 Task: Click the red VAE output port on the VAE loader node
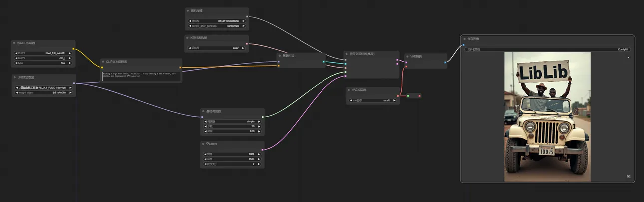click(x=398, y=95)
